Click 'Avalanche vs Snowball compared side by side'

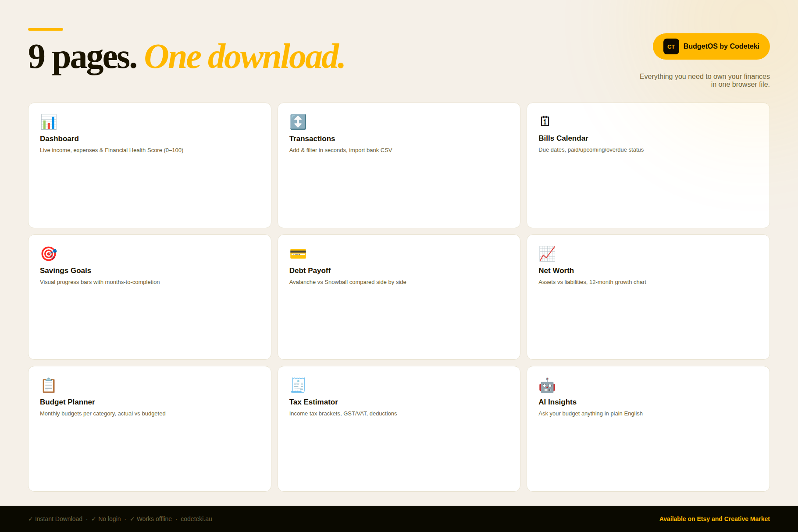tap(348, 282)
